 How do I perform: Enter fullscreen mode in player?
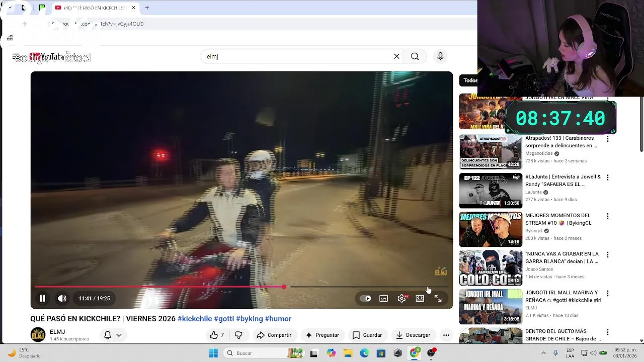click(438, 298)
